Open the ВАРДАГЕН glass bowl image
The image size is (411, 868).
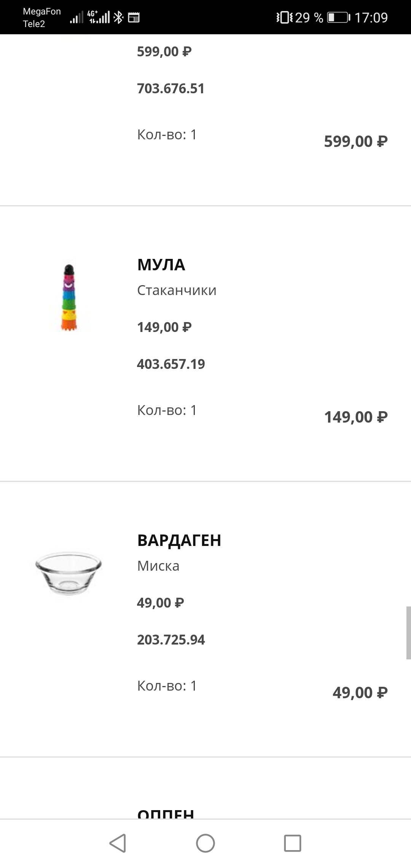68,573
